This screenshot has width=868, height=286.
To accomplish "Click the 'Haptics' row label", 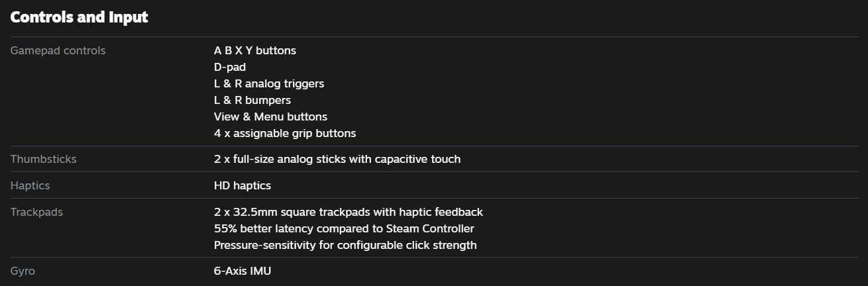I will coord(30,185).
